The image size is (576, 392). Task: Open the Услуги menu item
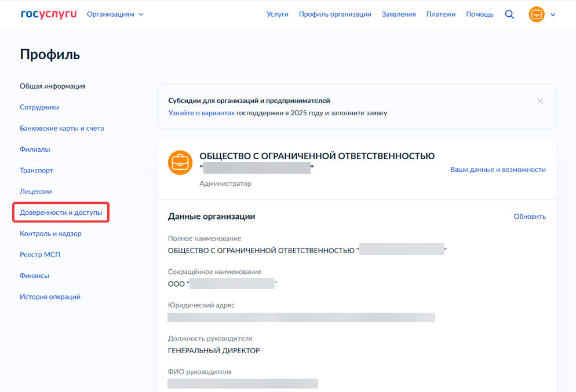(x=278, y=14)
